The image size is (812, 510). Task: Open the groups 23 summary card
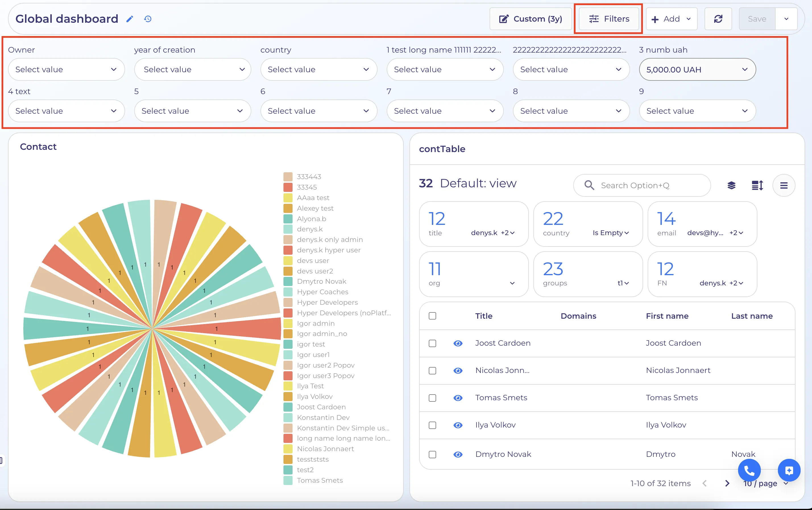click(588, 274)
